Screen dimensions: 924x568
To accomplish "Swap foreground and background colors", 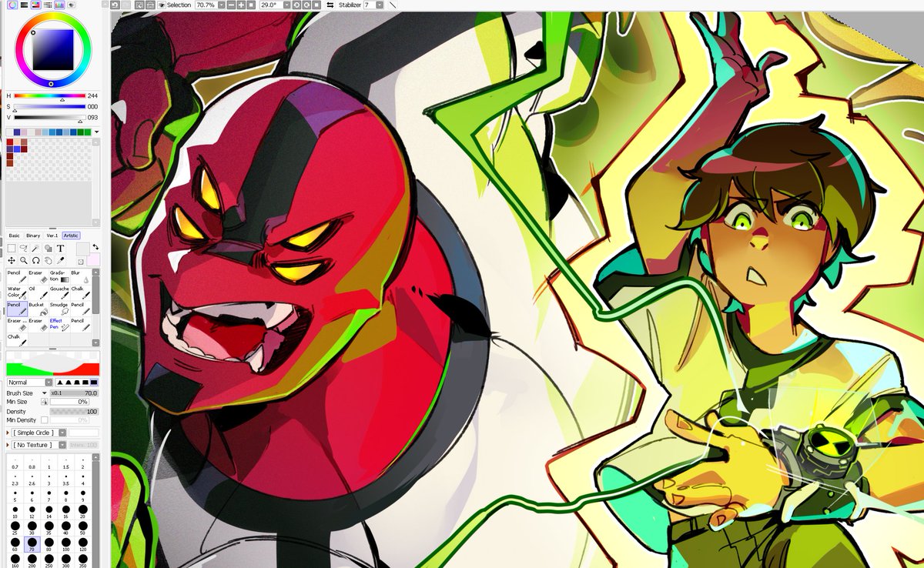I will pos(95,246).
